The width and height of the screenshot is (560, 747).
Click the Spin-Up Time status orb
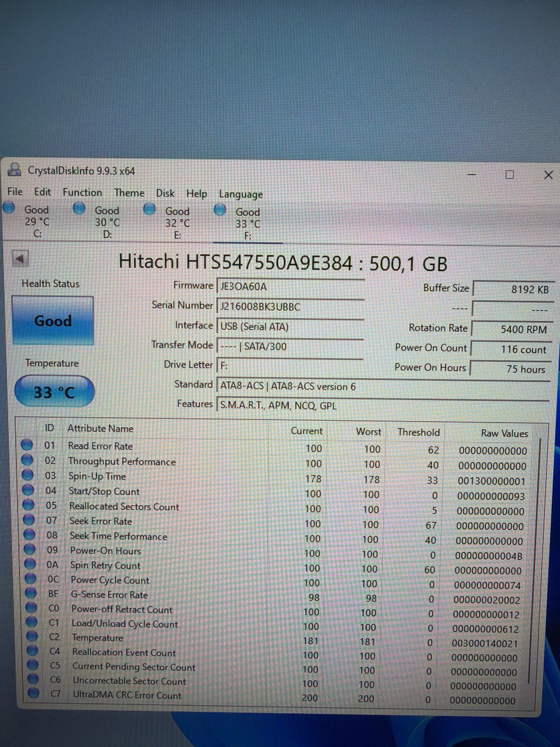point(27,475)
